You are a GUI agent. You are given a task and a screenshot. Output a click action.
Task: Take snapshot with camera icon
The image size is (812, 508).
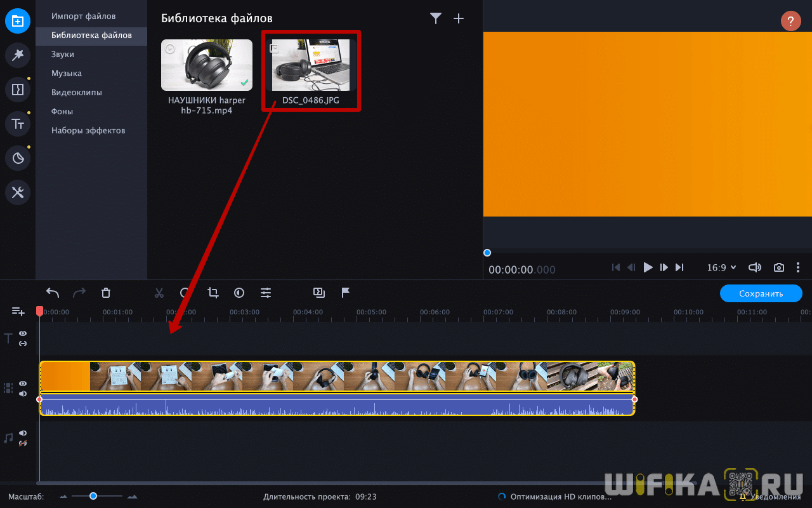779,267
